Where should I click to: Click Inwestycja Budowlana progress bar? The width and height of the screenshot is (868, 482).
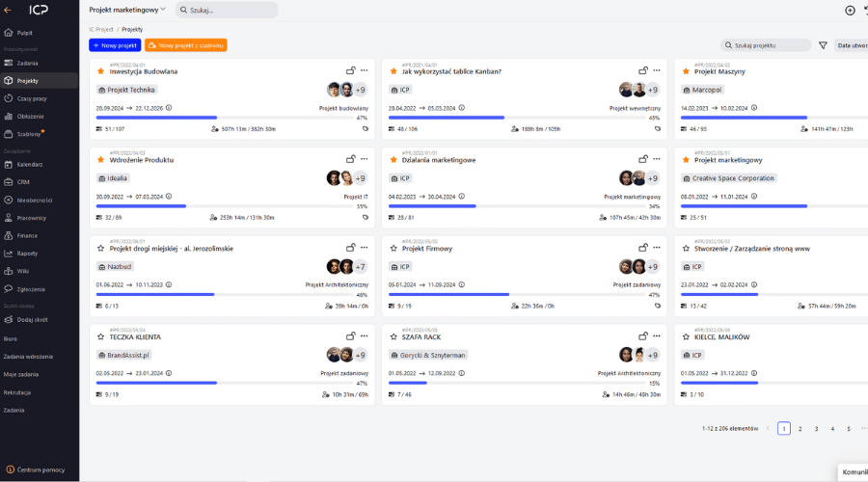click(x=224, y=118)
